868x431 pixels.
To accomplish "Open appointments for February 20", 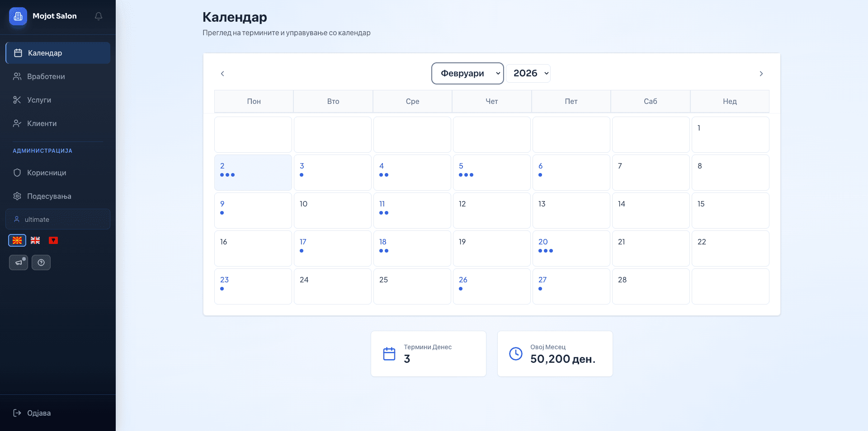I will coord(571,248).
